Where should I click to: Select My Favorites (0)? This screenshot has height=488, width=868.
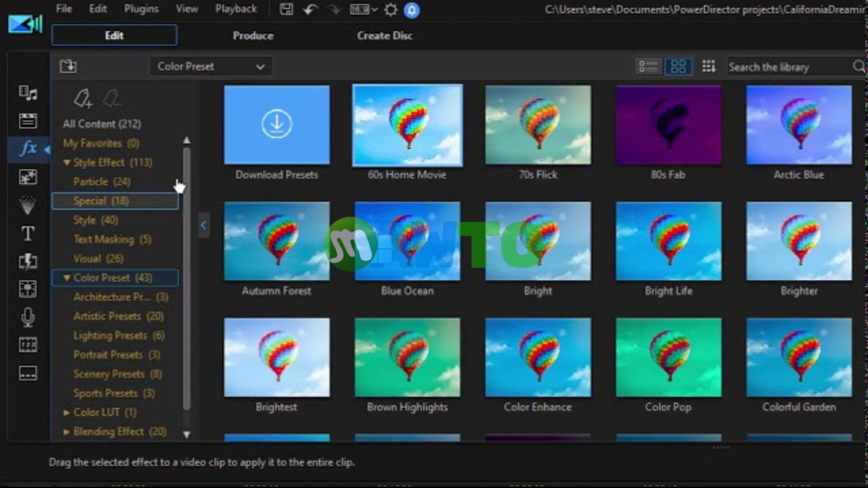tap(101, 143)
